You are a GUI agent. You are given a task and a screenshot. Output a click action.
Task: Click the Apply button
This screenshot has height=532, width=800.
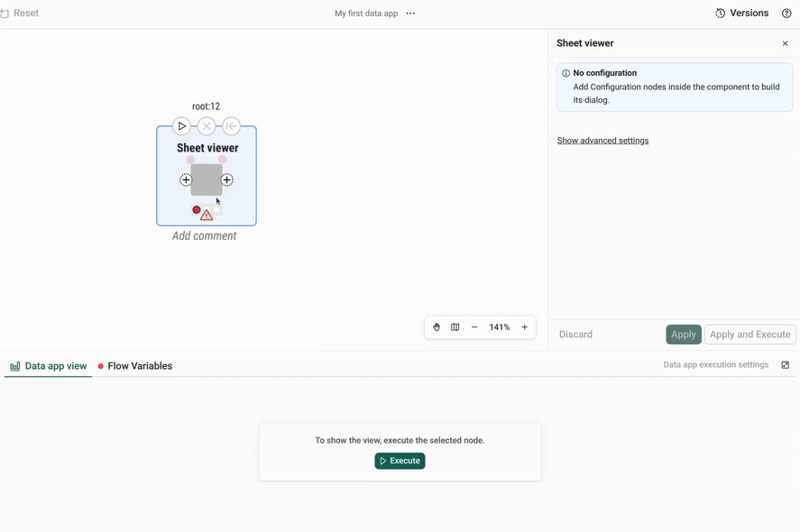[684, 335]
